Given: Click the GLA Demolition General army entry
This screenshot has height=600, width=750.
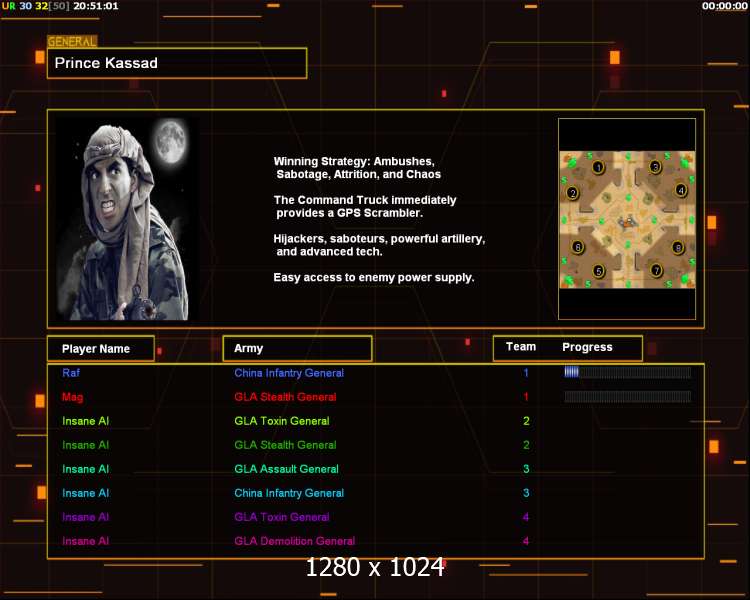Looking at the screenshot, I should (294, 541).
